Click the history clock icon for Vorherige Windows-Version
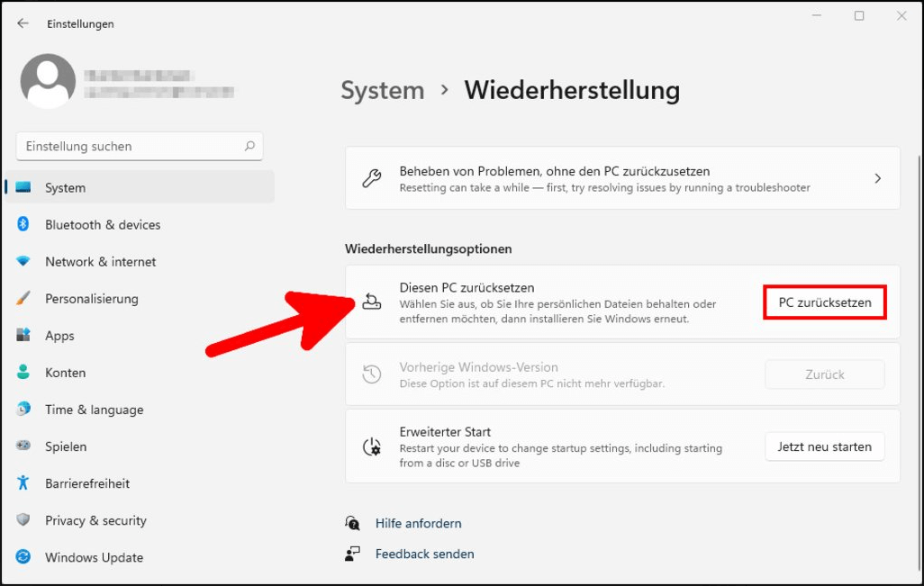 click(x=372, y=374)
